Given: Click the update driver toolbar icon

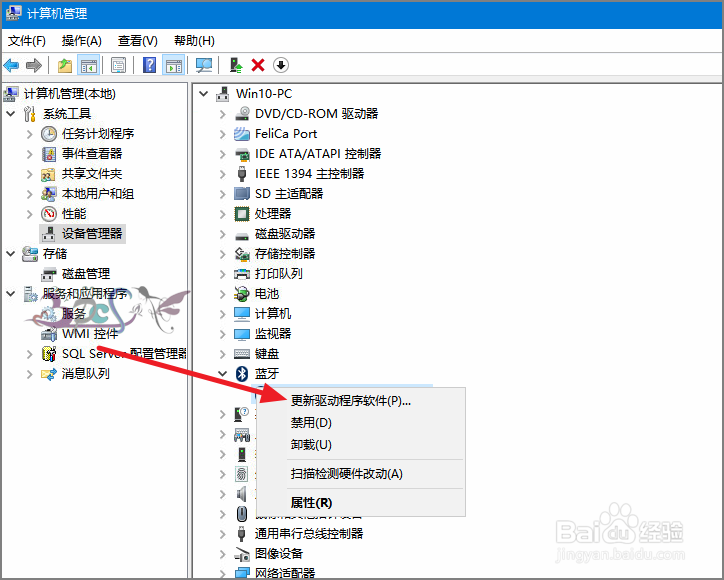Looking at the screenshot, I should tap(236, 66).
